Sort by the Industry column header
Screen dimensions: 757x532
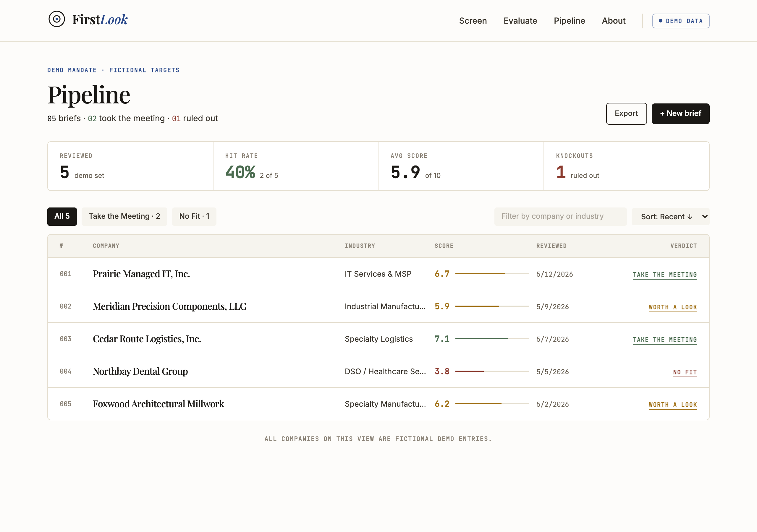click(x=360, y=246)
